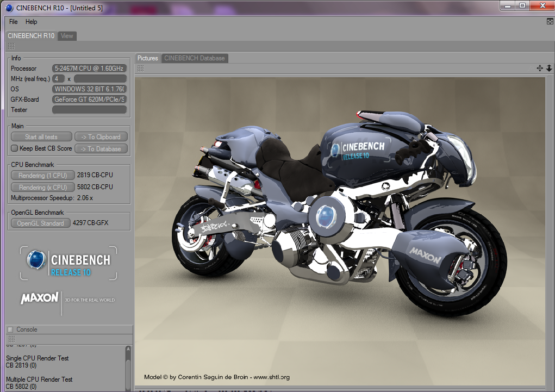Click the 2819 CB-CPU score text
555x392 pixels.
pos(95,175)
